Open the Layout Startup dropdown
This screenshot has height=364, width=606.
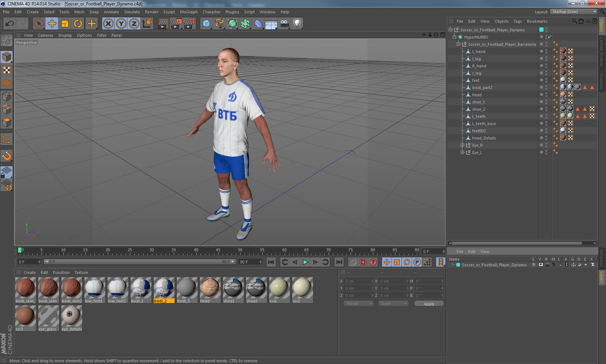click(x=574, y=12)
